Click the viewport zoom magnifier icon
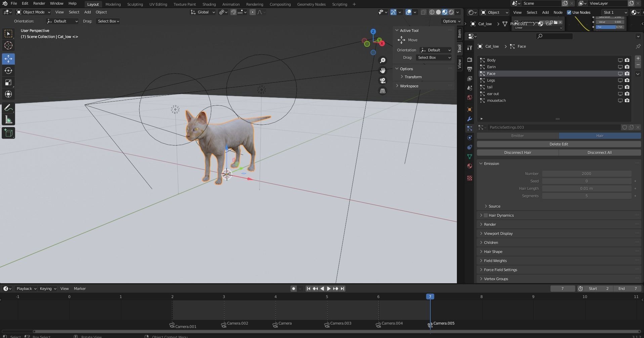The height and width of the screenshot is (338, 644). pyautogui.click(x=383, y=60)
